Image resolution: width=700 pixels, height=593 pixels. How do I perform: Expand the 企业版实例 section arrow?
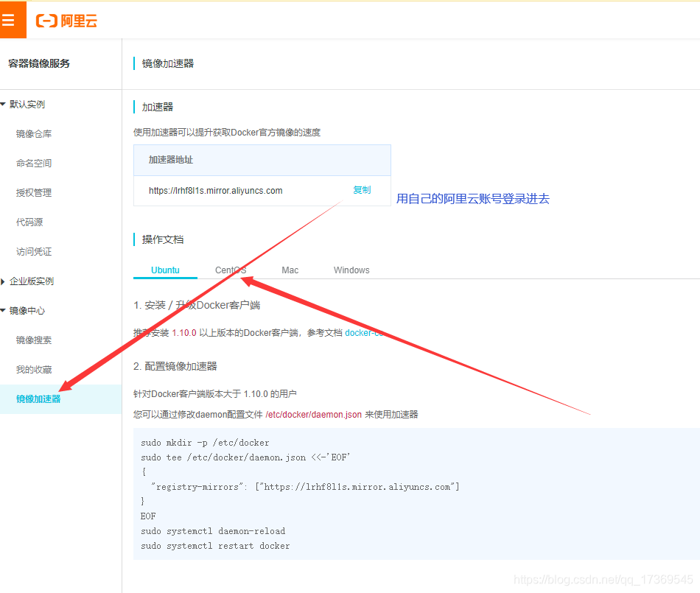point(3,281)
